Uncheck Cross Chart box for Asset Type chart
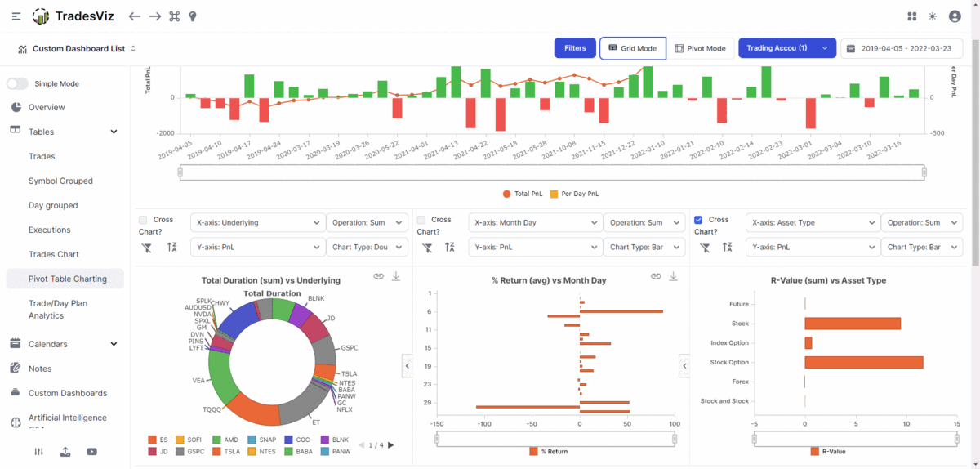Screen dimensions: 980x469 (x=698, y=220)
